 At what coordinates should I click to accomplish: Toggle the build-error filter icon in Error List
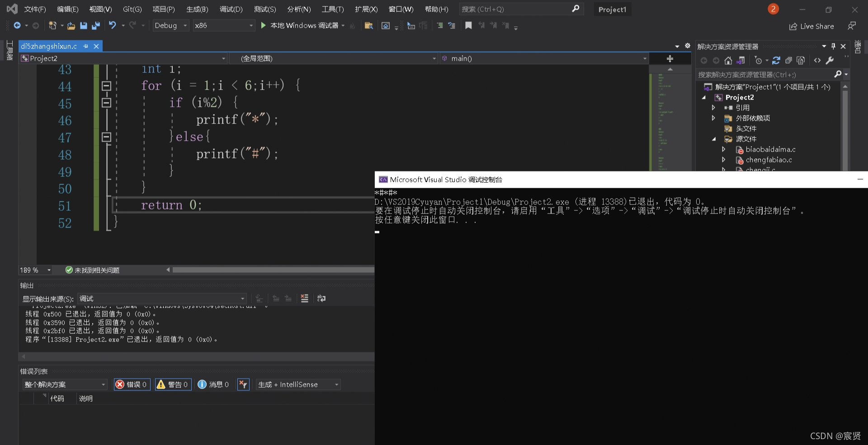(x=243, y=384)
